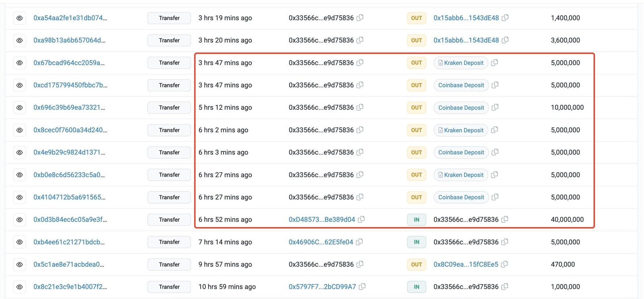Click eye icon for 0x8cec0f7600a34d240 row
Viewport: 644px width, 299px height.
[19, 130]
